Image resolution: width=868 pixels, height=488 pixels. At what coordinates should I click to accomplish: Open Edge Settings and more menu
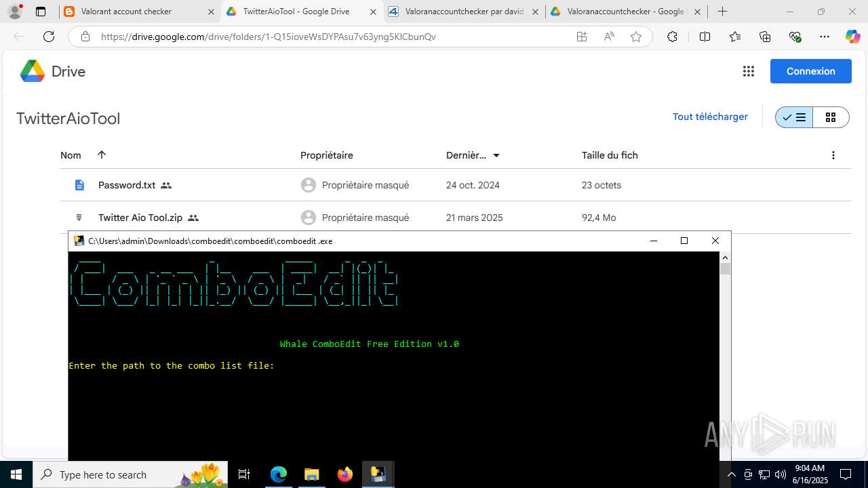(825, 37)
